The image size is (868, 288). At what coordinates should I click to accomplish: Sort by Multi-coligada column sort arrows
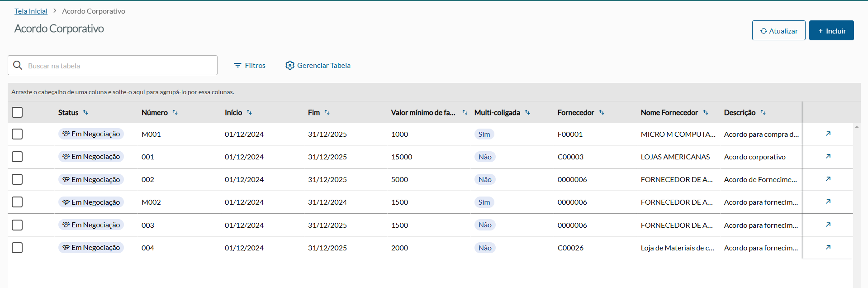(527, 112)
